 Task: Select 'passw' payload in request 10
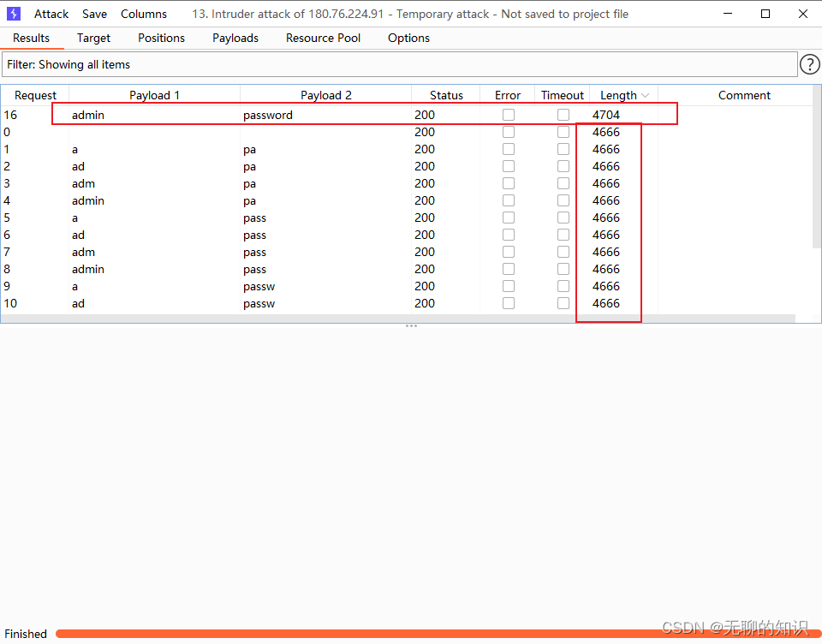(x=259, y=304)
